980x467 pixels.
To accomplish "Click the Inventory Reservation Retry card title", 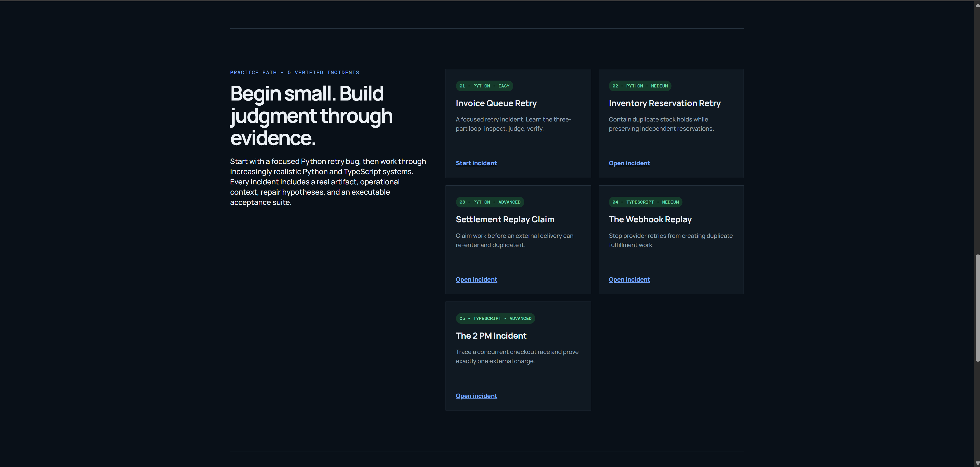I will pos(665,104).
